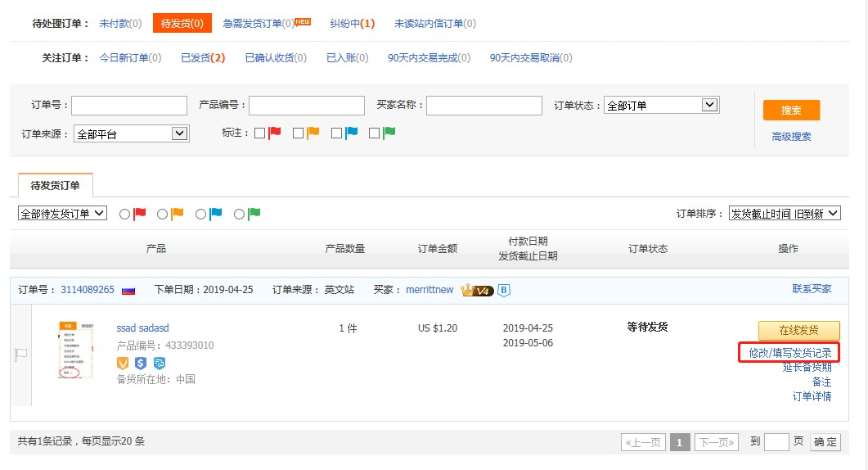This screenshot has width=868, height=470.
Task: Click the blue B shield badge next to buyer
Action: (x=505, y=290)
